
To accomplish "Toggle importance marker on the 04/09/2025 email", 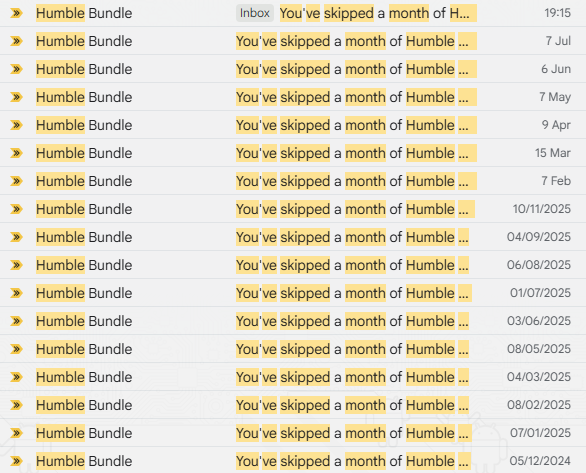I will pyautogui.click(x=16, y=237).
